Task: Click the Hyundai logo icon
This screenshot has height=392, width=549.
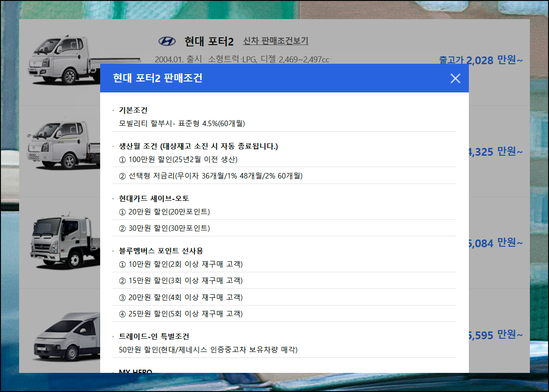Action: [x=167, y=41]
